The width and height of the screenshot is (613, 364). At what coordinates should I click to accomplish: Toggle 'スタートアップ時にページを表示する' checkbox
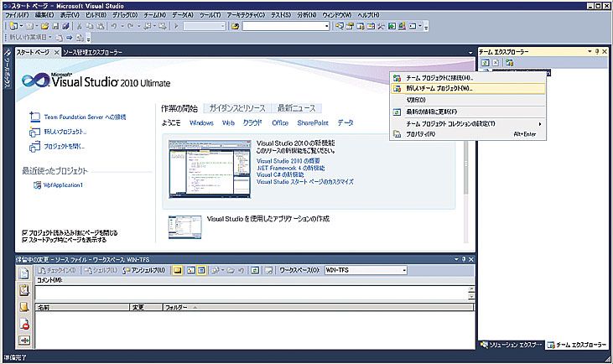tap(25, 240)
